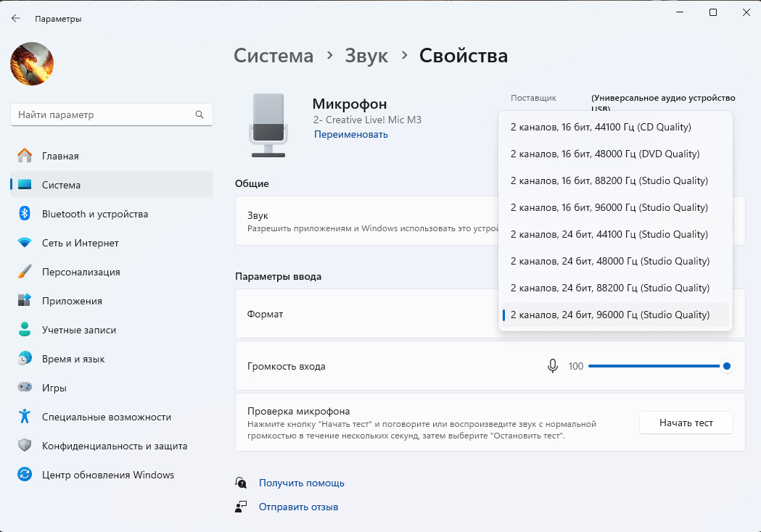Pick 24 бит, 48000 Гц format

(x=615, y=261)
